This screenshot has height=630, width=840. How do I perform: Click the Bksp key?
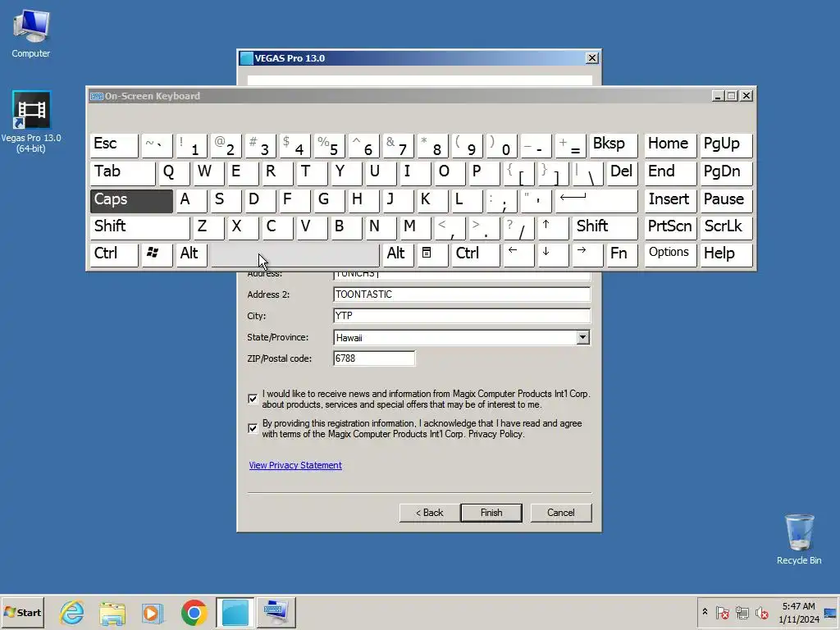pos(614,145)
